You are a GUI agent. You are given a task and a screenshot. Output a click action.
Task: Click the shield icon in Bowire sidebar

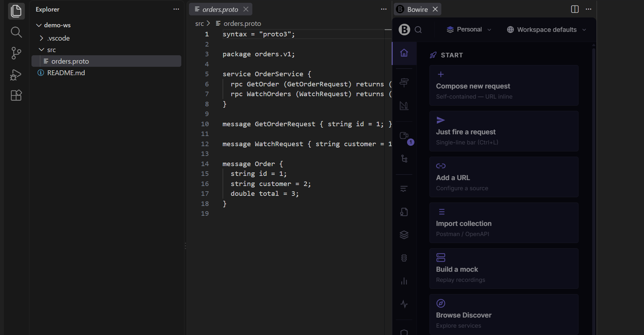(404, 332)
